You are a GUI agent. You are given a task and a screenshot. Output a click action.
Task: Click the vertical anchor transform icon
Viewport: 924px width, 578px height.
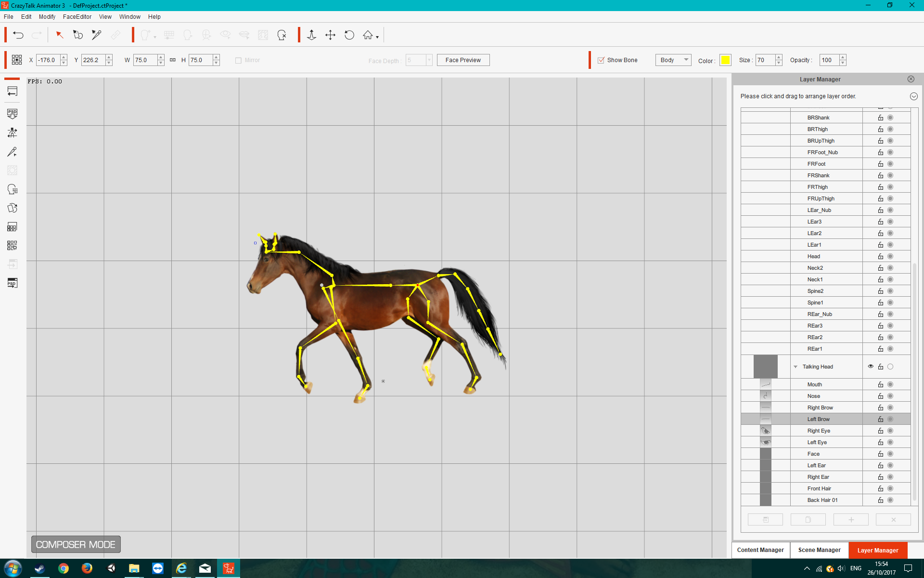311,35
